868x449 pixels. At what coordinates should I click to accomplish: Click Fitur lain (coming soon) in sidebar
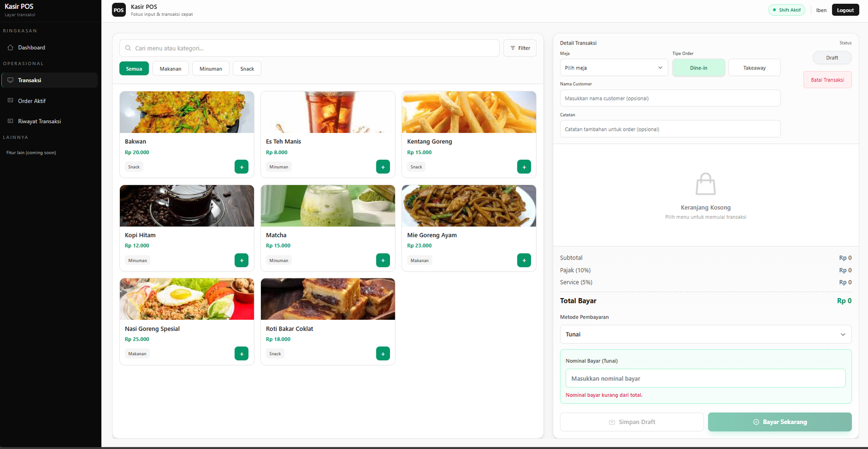click(31, 153)
